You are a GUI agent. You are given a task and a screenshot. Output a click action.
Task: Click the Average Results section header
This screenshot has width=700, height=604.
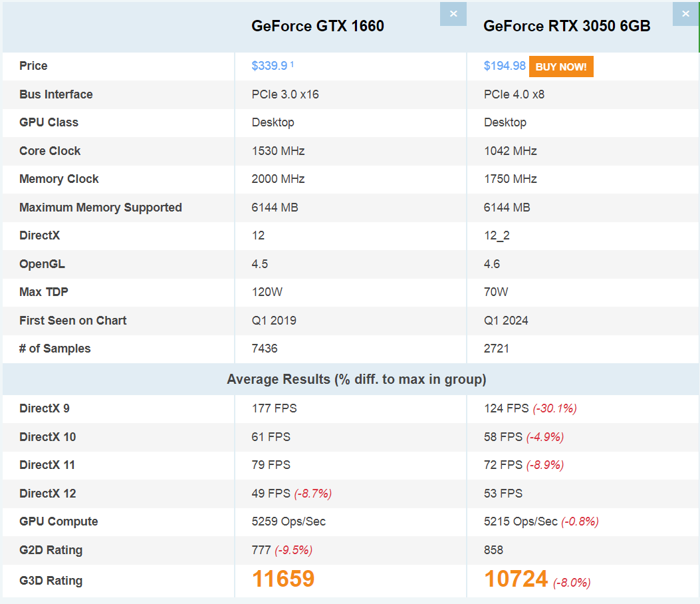pyautogui.click(x=356, y=379)
